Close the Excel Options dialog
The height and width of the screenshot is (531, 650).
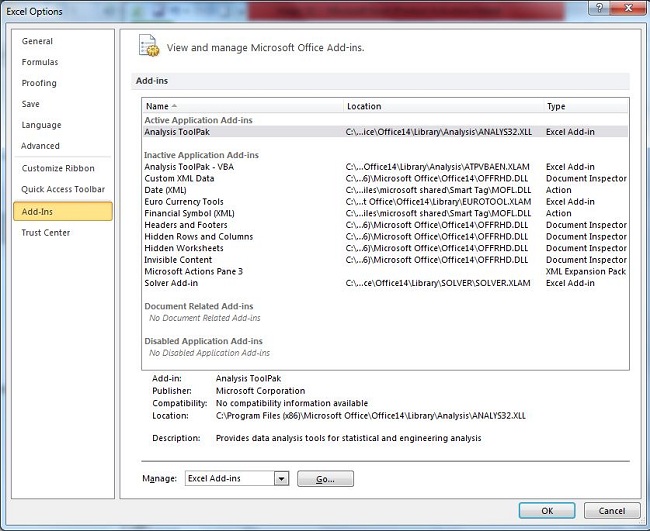tap(628, 8)
